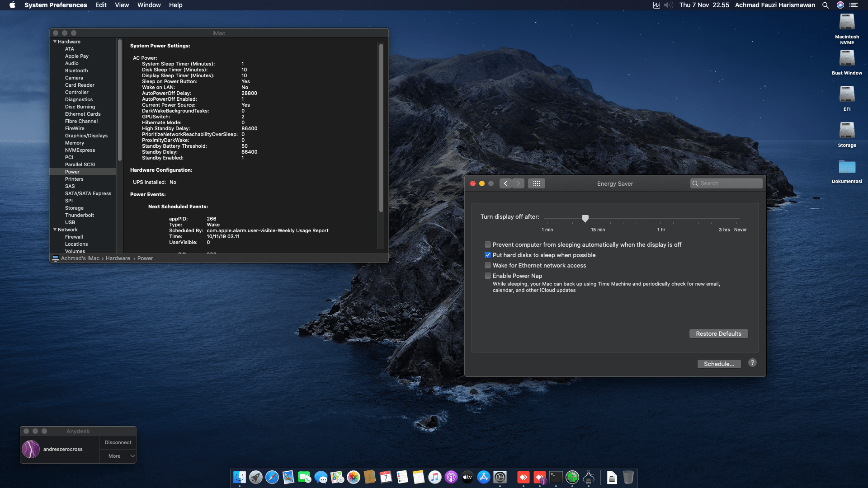The image size is (868, 488).
Task: Click the Schedule button in Energy Saver
Action: pos(719,364)
